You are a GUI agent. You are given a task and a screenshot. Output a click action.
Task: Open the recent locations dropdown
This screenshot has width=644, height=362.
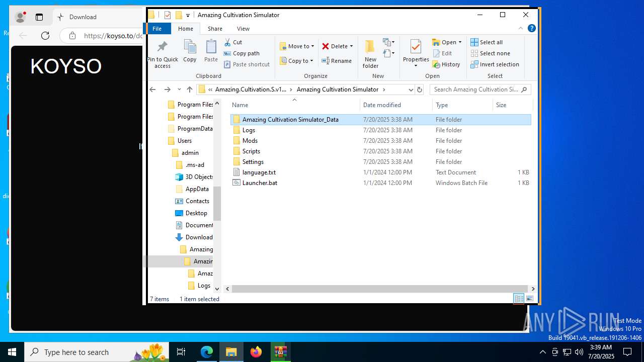click(x=179, y=89)
